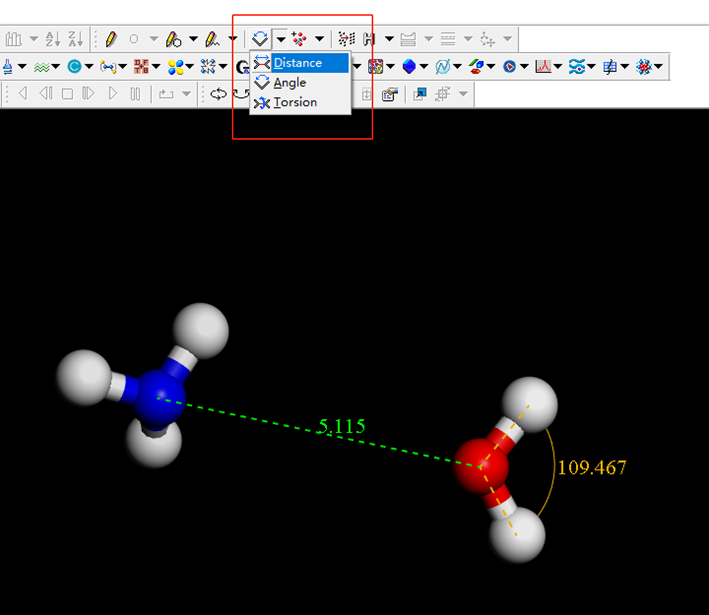Viewport: 709px width, 615px height.
Task: Click the sort descending Z-A icon
Action: point(76,40)
